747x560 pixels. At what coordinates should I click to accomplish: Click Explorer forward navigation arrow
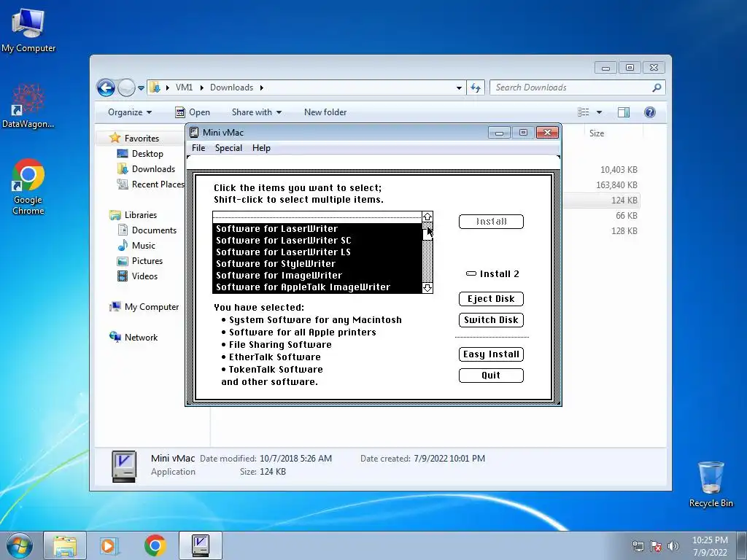(126, 87)
